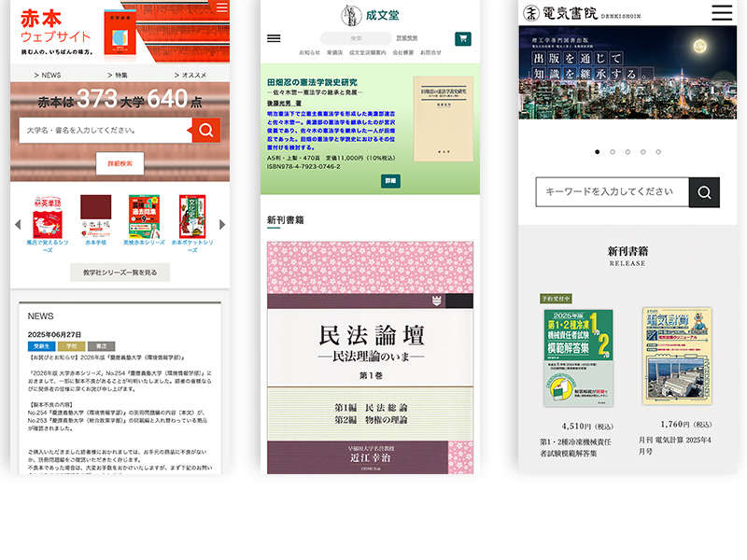Open 常備店 in the 成文堂 nav

(x=334, y=52)
